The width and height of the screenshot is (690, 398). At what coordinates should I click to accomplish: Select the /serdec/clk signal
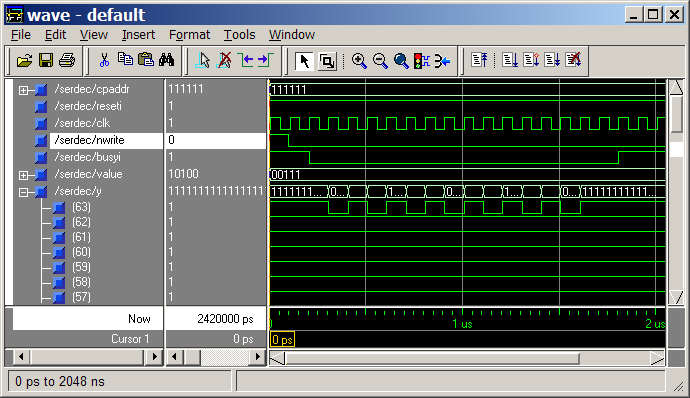point(82,123)
